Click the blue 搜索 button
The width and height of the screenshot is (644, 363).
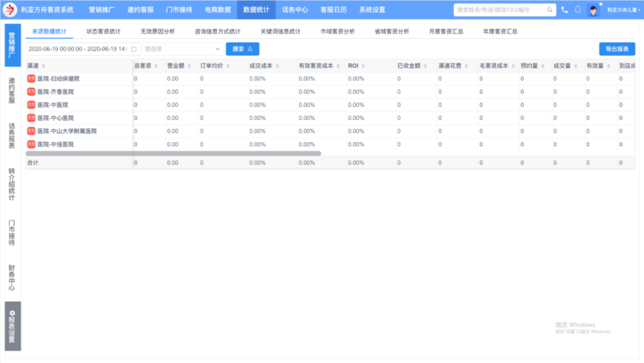pyautogui.click(x=242, y=49)
